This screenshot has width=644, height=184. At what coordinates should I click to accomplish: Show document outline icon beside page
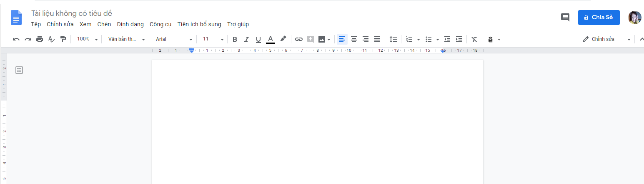(19, 70)
